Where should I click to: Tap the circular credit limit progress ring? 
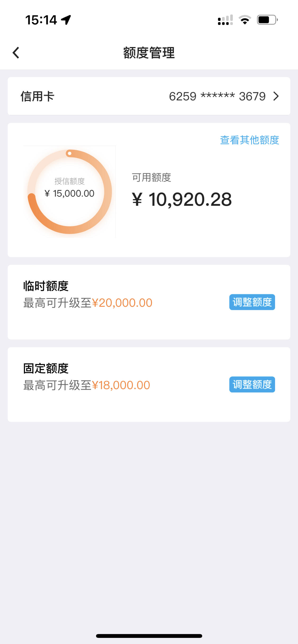[x=70, y=192]
